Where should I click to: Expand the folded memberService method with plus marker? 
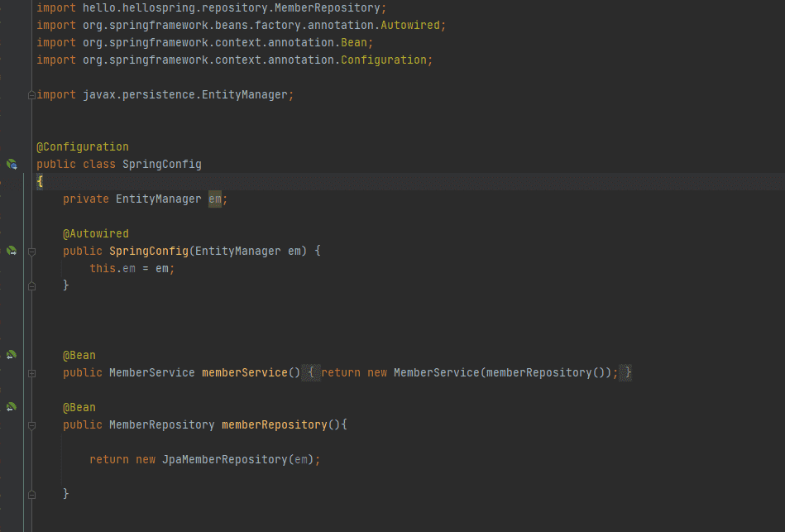(31, 373)
